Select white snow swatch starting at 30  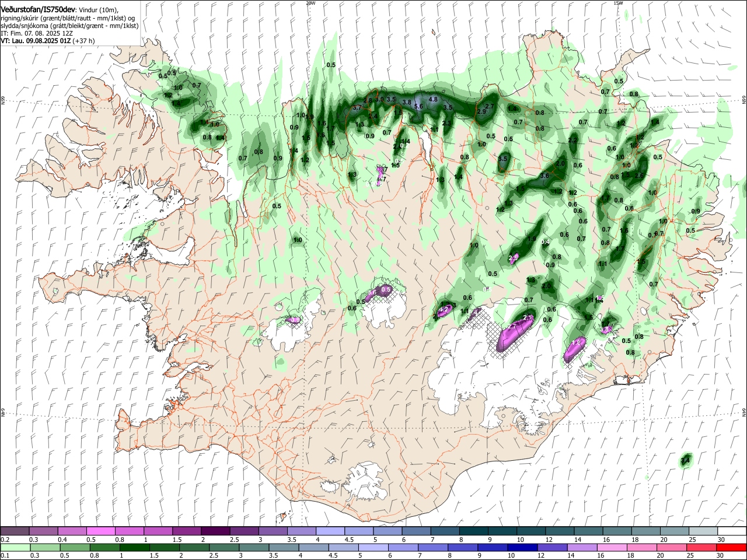(x=731, y=531)
